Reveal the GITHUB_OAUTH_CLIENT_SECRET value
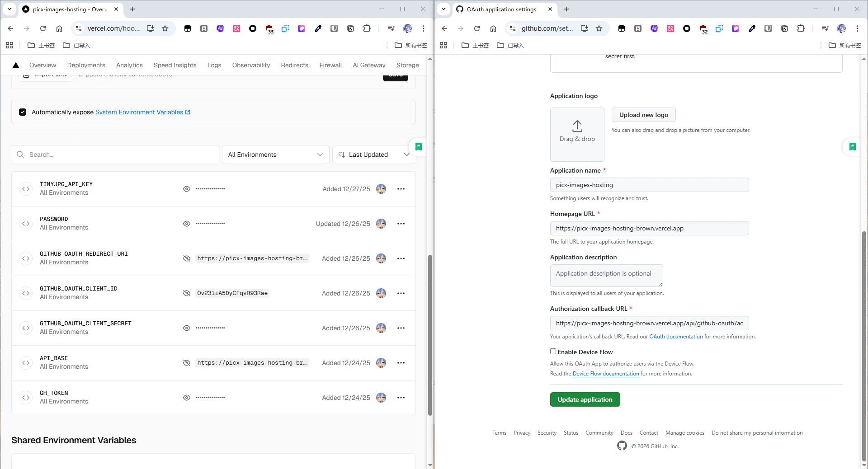868x469 pixels. [186, 328]
